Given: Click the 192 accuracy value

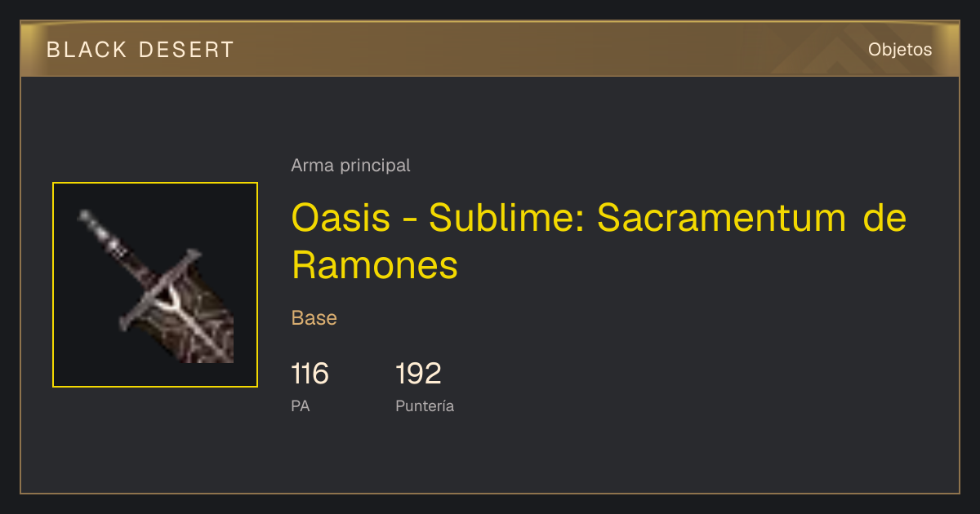Looking at the screenshot, I should point(418,374).
